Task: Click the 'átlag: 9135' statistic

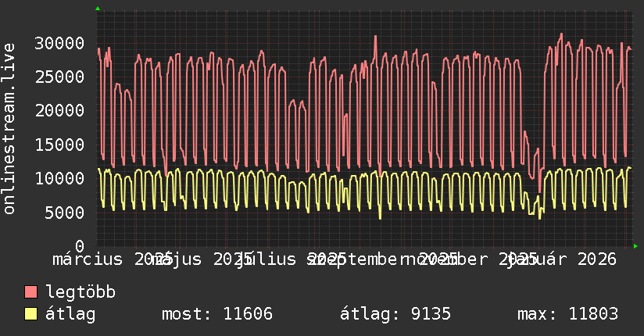Action: pyautogui.click(x=395, y=314)
